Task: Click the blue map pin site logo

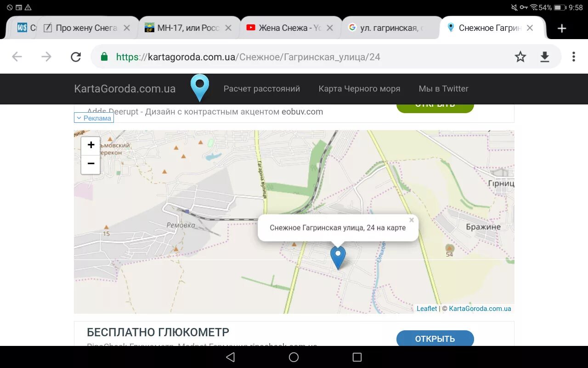Action: [200, 87]
